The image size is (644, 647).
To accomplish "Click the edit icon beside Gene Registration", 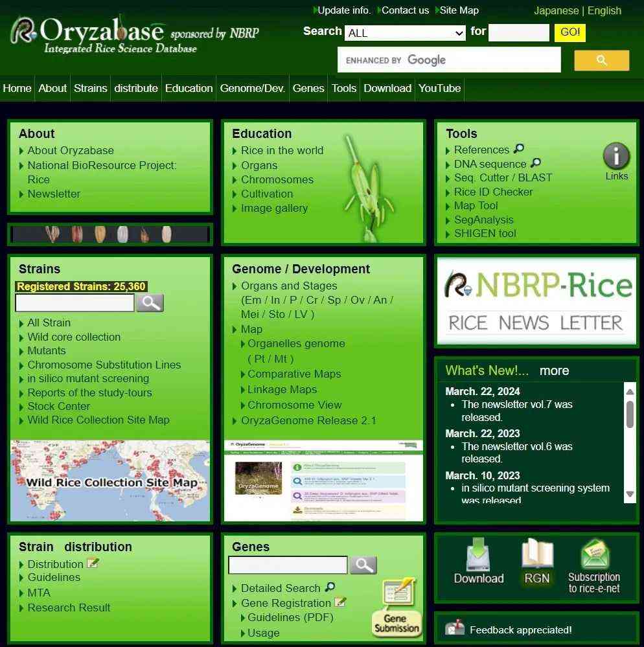I will [x=340, y=602].
